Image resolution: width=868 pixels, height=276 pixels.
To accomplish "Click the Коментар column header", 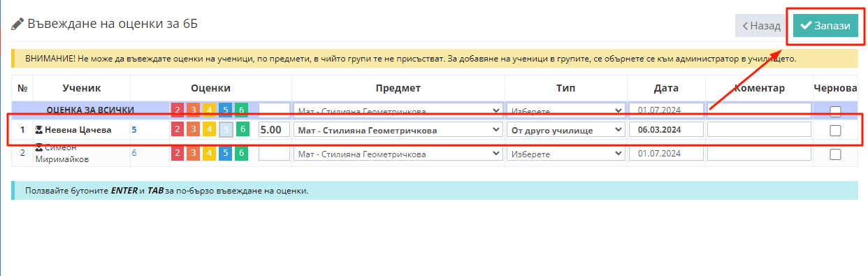I will (759, 88).
